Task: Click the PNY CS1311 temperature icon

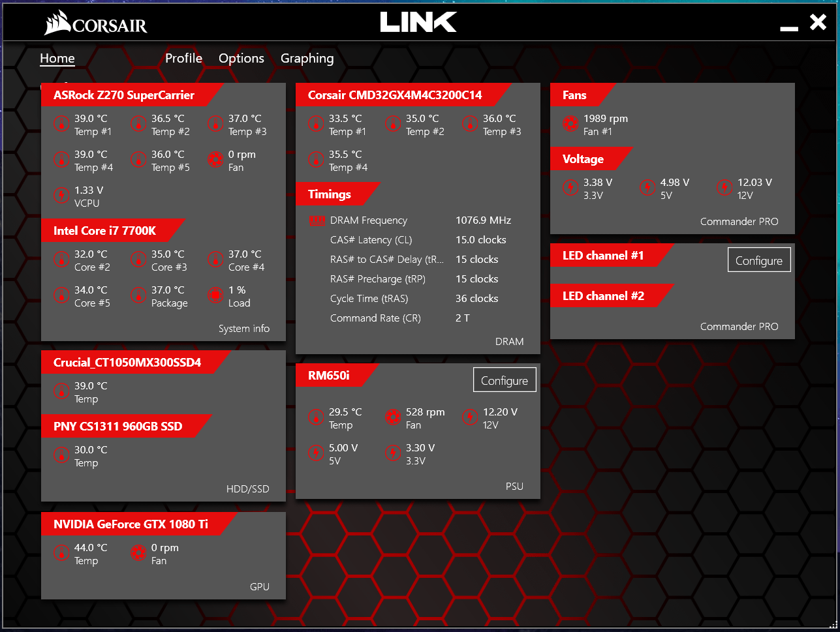Action: pyautogui.click(x=61, y=455)
